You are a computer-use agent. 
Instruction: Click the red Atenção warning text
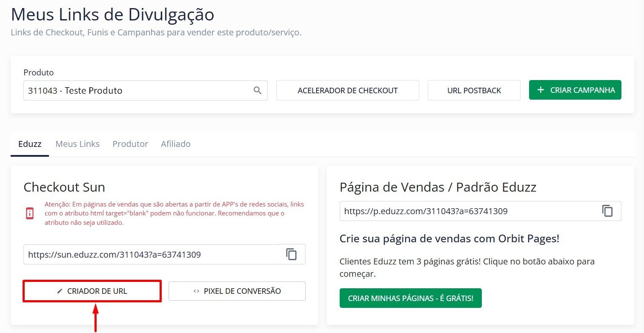[174, 213]
